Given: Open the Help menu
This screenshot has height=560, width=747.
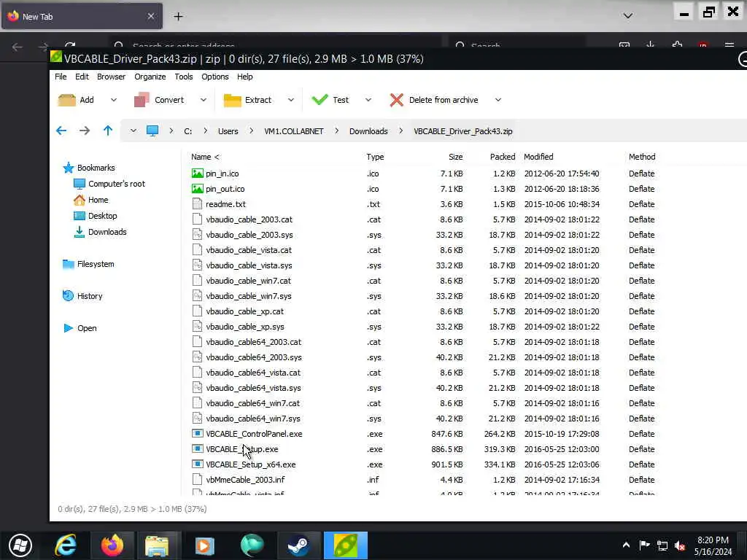Looking at the screenshot, I should [x=245, y=77].
